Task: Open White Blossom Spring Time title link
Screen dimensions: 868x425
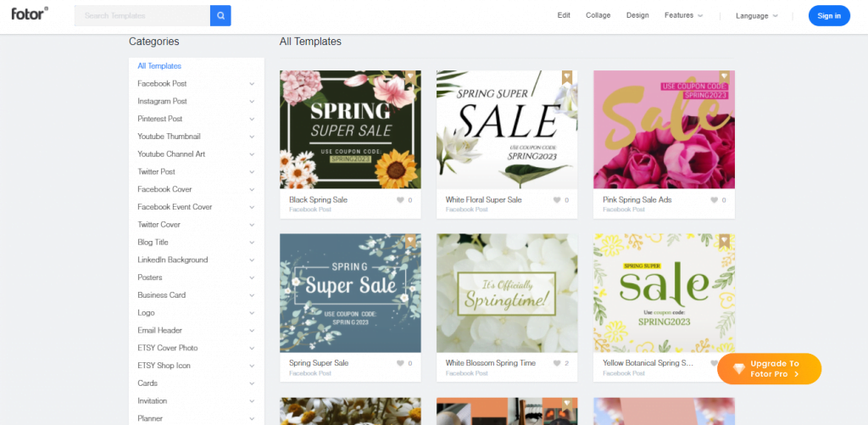Action: tap(491, 363)
